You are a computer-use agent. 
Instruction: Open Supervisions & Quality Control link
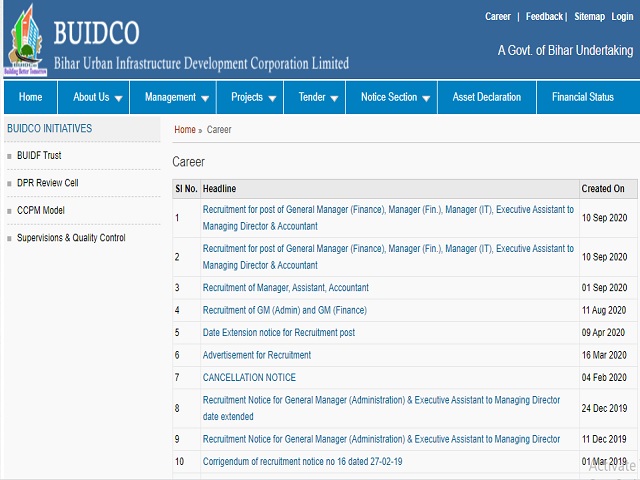[71, 238]
